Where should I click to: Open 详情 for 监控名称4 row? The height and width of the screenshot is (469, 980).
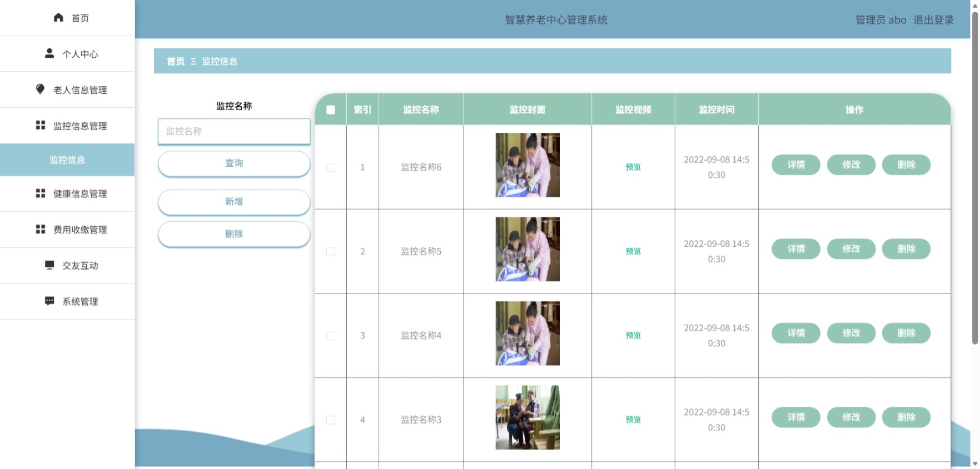796,333
